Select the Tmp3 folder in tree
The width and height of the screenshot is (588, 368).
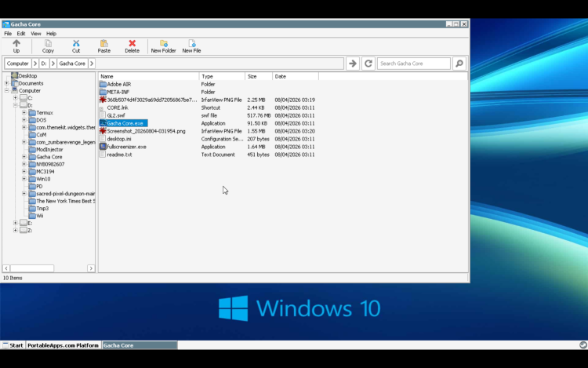(x=39, y=208)
